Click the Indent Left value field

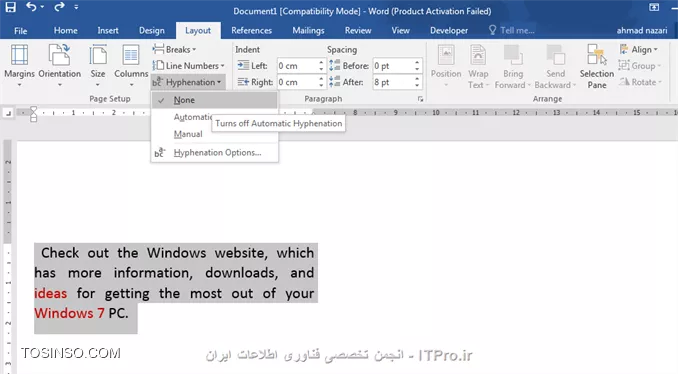click(x=297, y=66)
